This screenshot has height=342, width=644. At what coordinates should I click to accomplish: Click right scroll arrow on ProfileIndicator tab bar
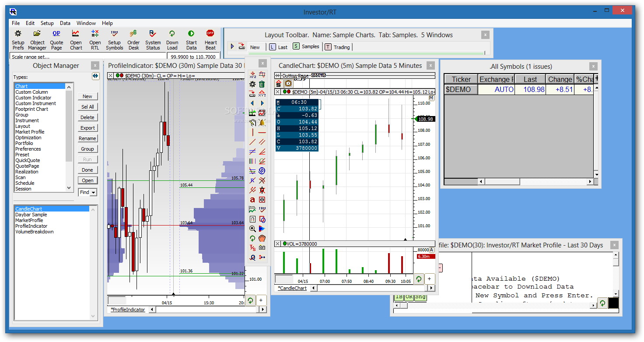pos(263,310)
